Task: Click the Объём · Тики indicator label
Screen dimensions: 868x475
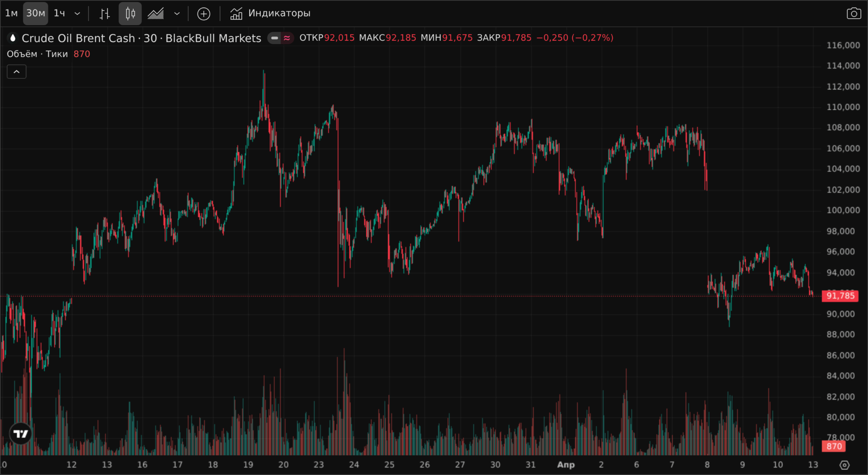Action: 37,54
